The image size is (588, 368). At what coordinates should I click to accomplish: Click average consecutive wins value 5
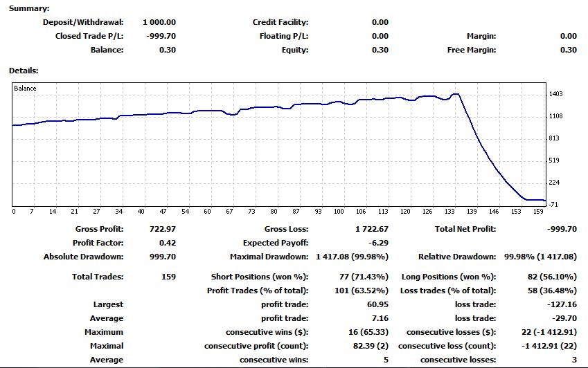[x=386, y=360]
